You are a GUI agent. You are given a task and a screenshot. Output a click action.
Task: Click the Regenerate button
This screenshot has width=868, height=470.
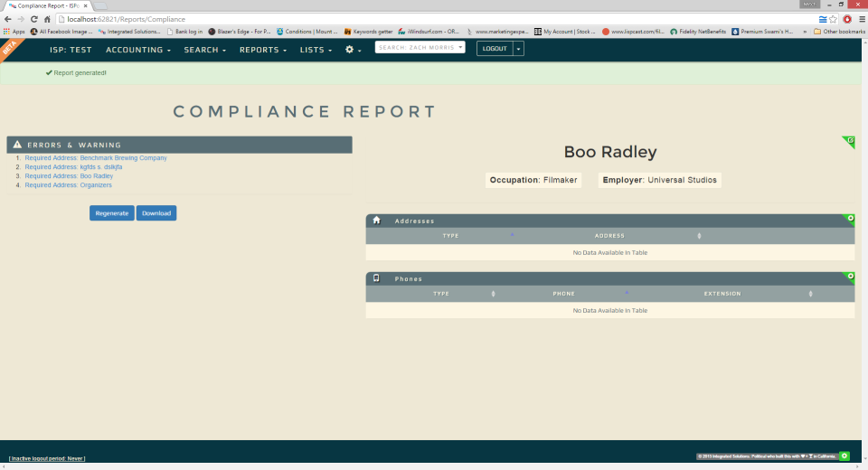pyautogui.click(x=112, y=213)
